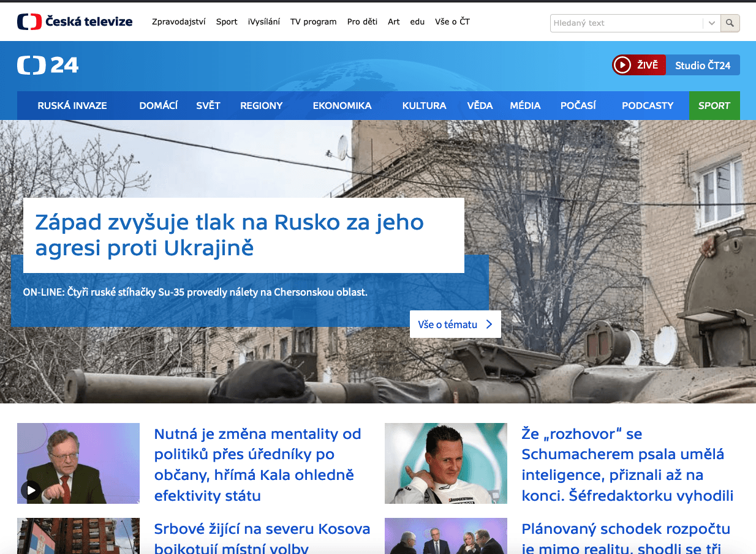This screenshot has width=756, height=554.
Task: Select the POČASÍ tab
Action: [x=578, y=105]
